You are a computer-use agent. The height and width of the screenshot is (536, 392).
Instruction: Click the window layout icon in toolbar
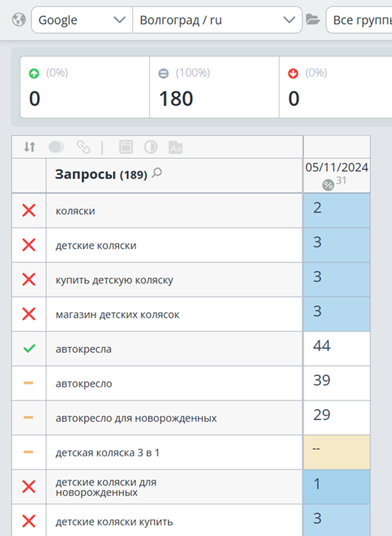coord(125,147)
